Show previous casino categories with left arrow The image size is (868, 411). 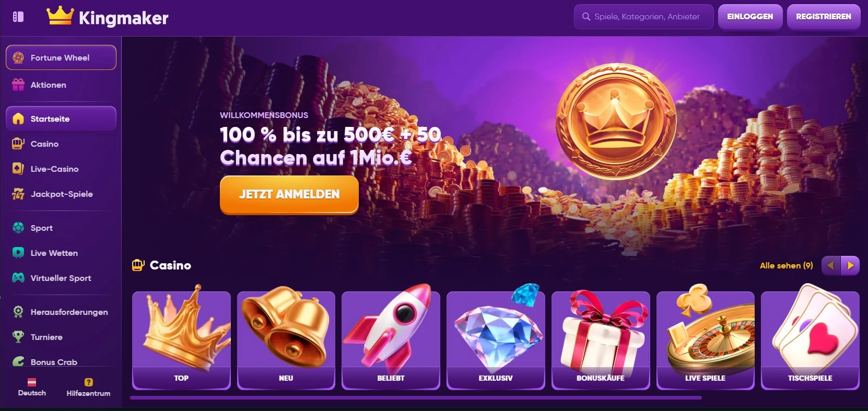[x=831, y=265]
